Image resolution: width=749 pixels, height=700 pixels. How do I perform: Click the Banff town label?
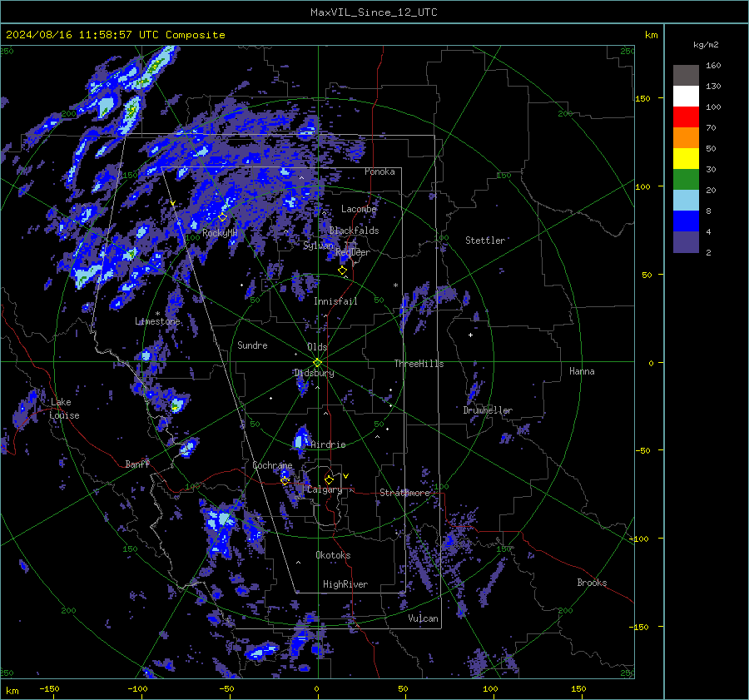click(137, 464)
